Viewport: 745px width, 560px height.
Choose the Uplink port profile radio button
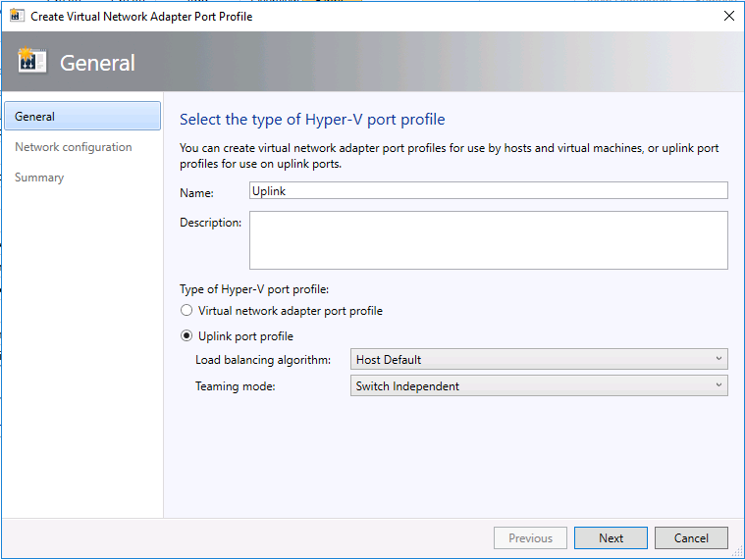pos(187,336)
